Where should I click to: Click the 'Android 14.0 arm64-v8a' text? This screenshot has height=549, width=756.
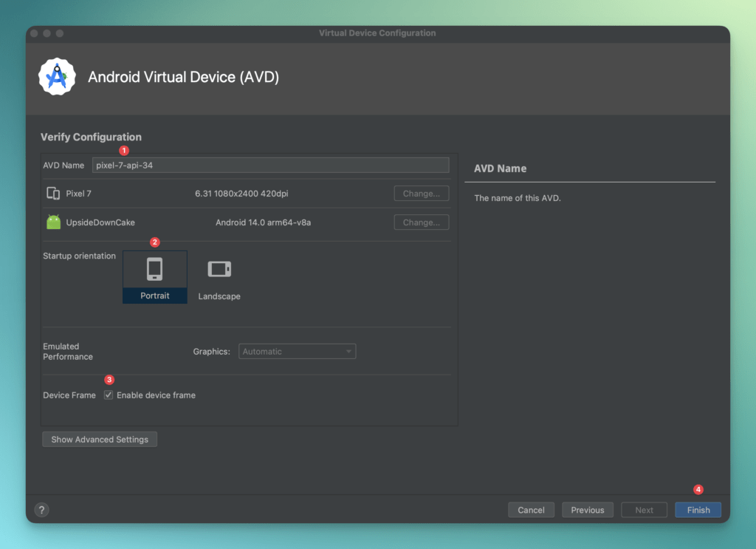[264, 222]
